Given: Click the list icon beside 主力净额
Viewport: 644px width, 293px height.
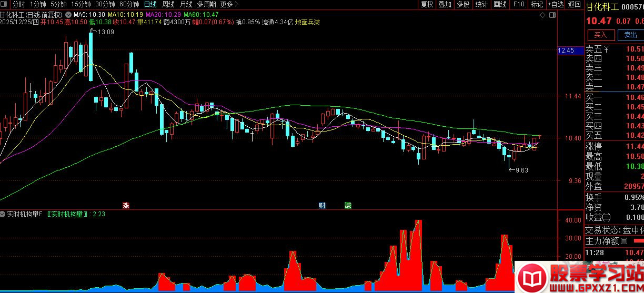Looking at the screenshot, I should pos(624,241).
